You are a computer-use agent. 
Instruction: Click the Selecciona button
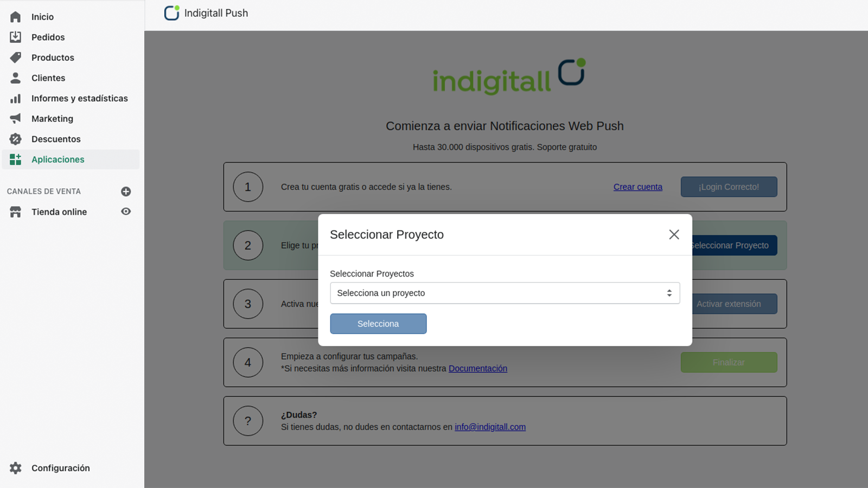[x=378, y=324]
